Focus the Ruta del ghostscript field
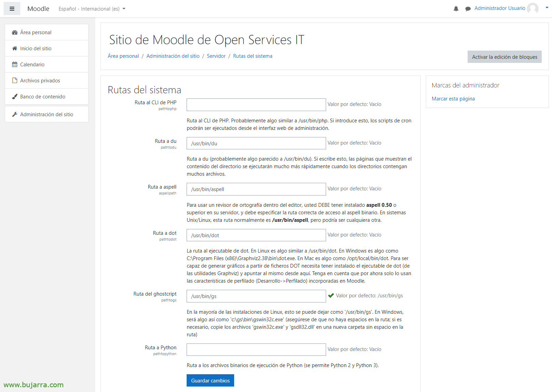This screenshot has height=392, width=552. pyautogui.click(x=256, y=296)
